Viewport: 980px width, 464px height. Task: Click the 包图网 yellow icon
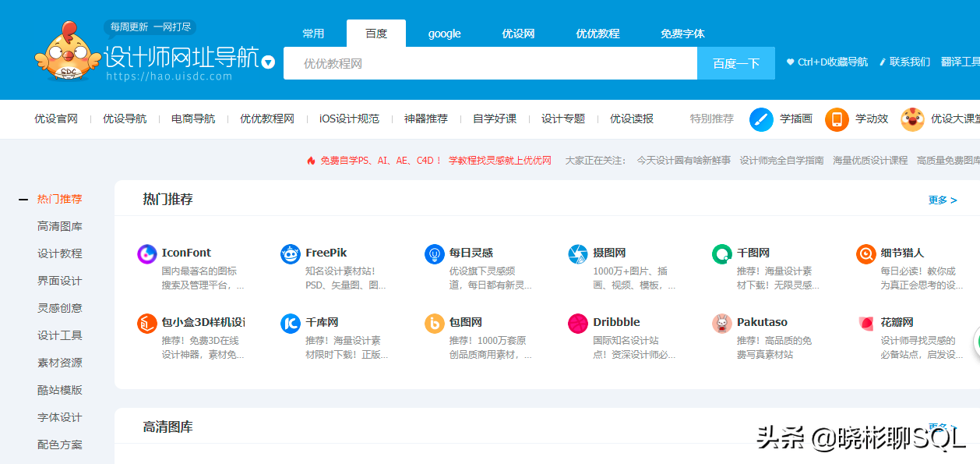coord(435,323)
